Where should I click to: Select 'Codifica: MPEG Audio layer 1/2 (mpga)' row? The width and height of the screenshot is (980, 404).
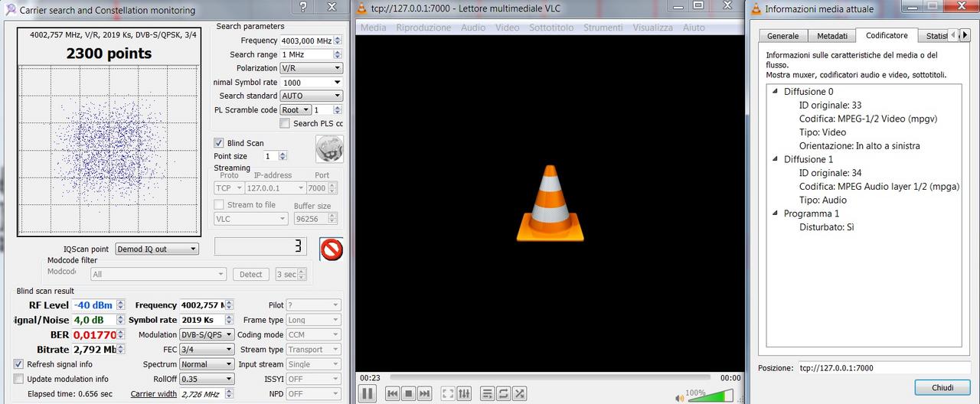(x=879, y=186)
